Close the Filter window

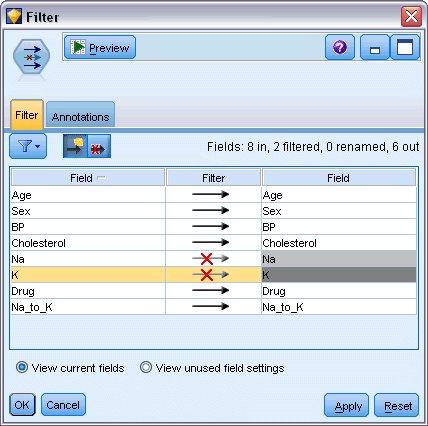click(411, 16)
